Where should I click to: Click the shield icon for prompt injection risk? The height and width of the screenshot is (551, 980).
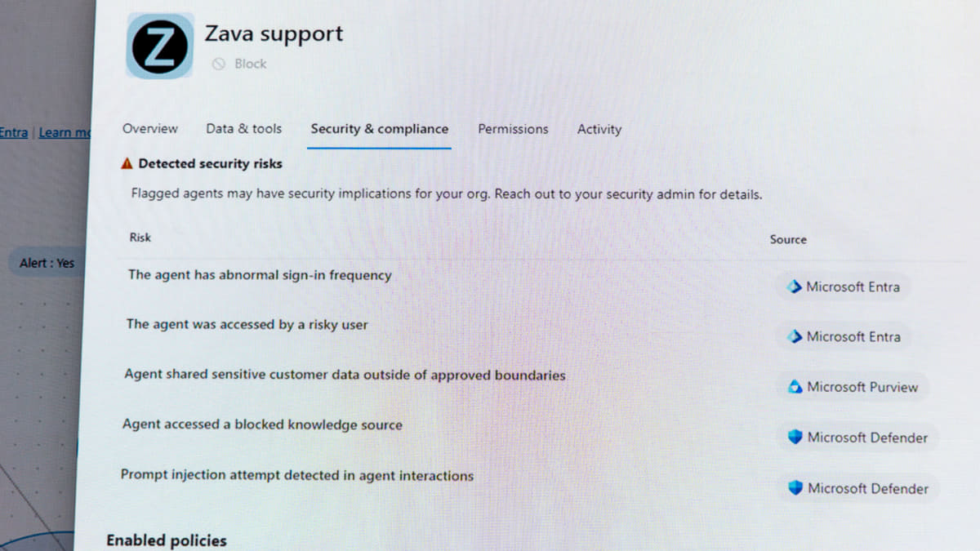pyautogui.click(x=795, y=488)
